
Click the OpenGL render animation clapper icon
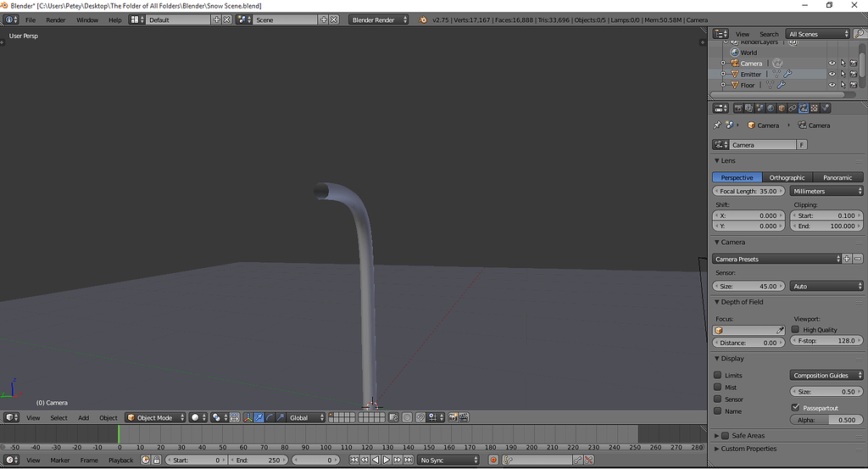point(464,417)
